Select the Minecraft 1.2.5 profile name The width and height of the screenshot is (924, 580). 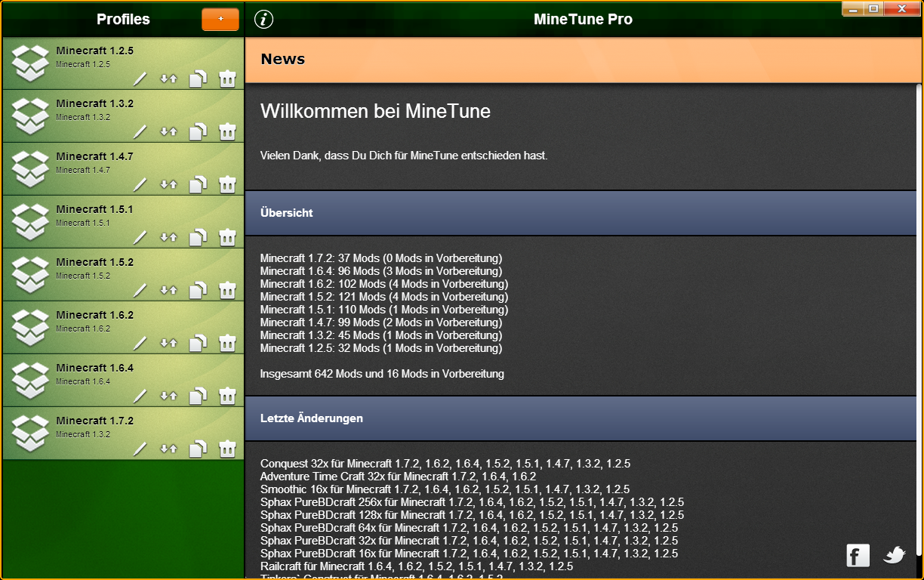pyautogui.click(x=94, y=51)
